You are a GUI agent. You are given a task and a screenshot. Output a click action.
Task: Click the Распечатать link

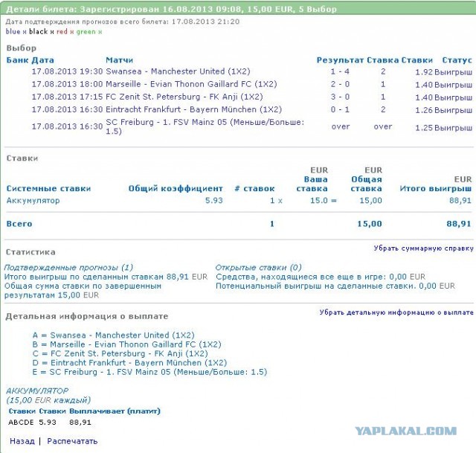(72, 441)
